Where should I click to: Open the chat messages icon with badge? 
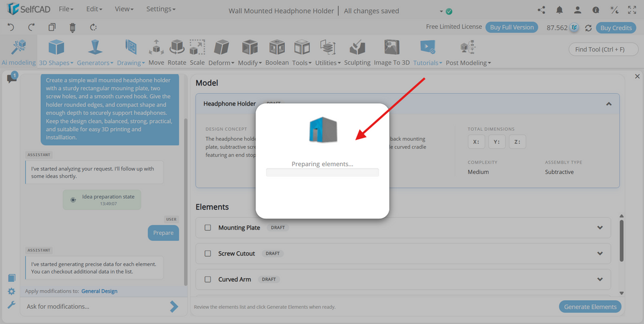pyautogui.click(x=12, y=77)
